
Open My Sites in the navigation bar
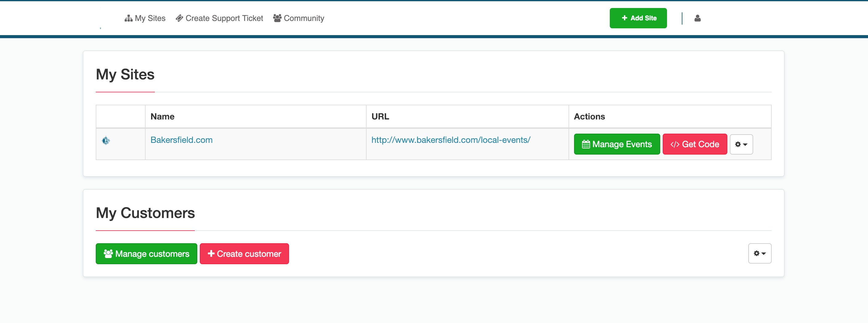tap(145, 18)
